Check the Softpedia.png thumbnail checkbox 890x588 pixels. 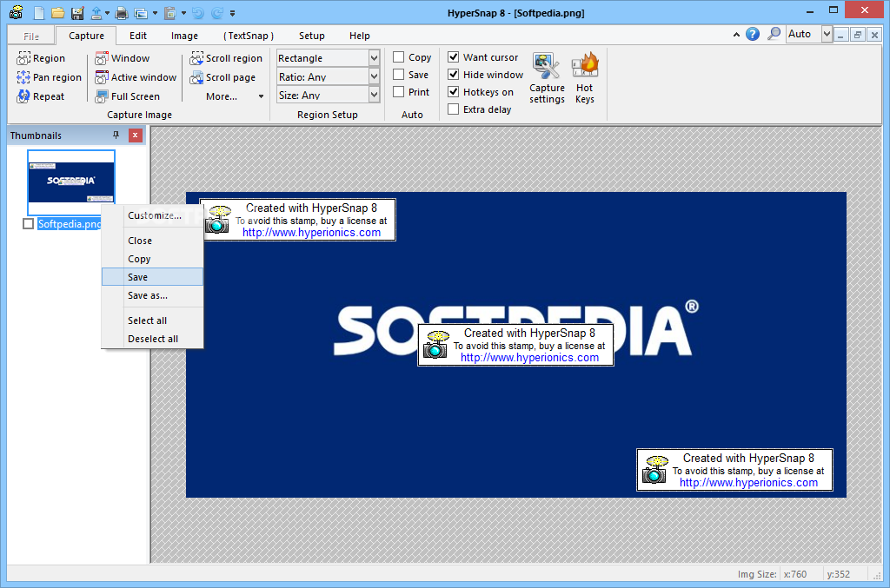(28, 224)
